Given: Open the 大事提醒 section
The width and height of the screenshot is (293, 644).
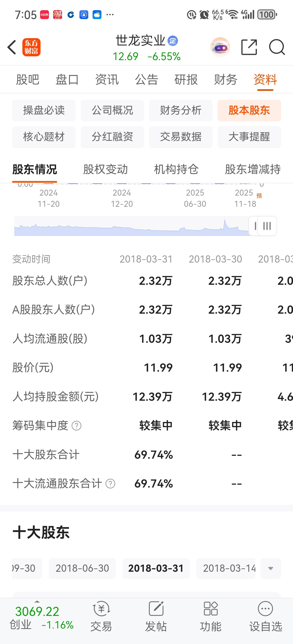Looking at the screenshot, I should [249, 137].
